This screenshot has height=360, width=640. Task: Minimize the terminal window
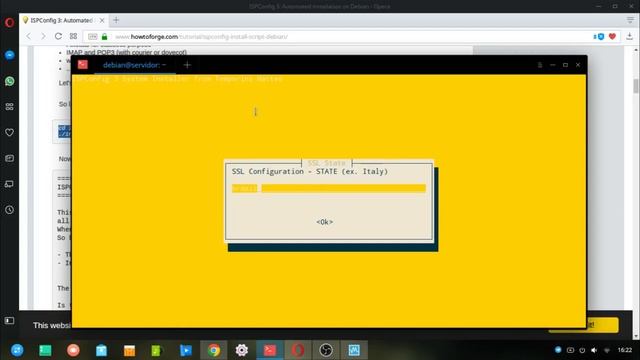tap(553, 65)
